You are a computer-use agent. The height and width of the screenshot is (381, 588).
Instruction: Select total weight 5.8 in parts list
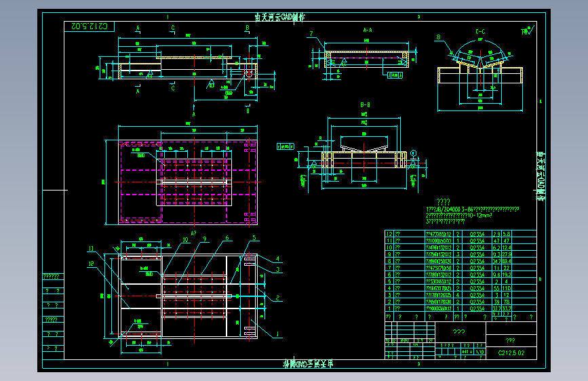(506, 234)
